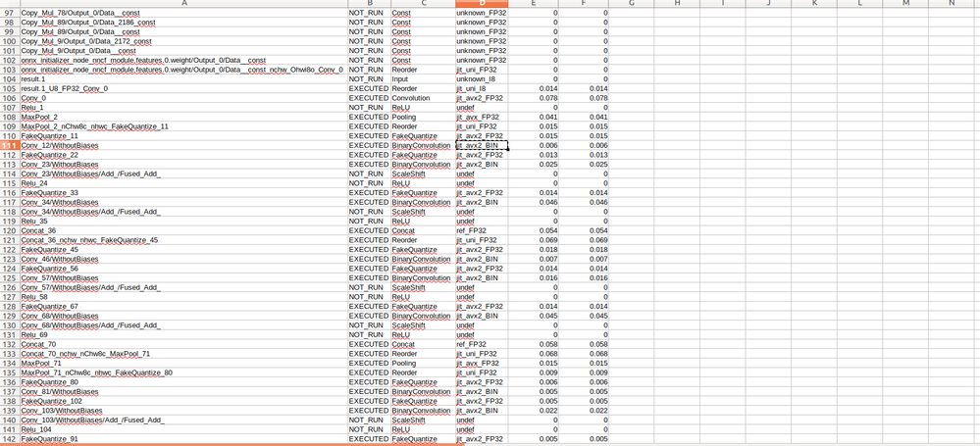
Task: Click Relu_58 cell
Action: tap(183, 297)
